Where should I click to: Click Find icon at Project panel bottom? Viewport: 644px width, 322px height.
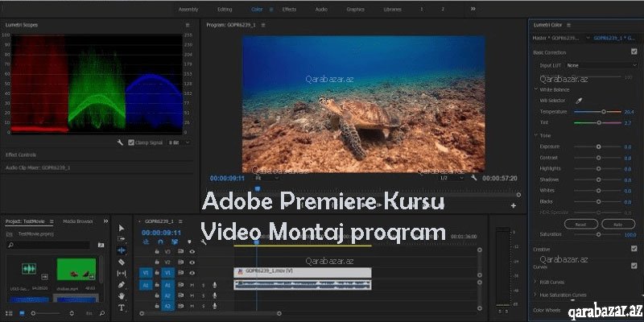[102, 313]
